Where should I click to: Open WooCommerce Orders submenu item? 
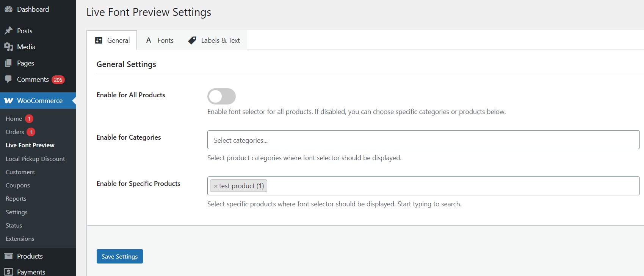click(x=15, y=132)
